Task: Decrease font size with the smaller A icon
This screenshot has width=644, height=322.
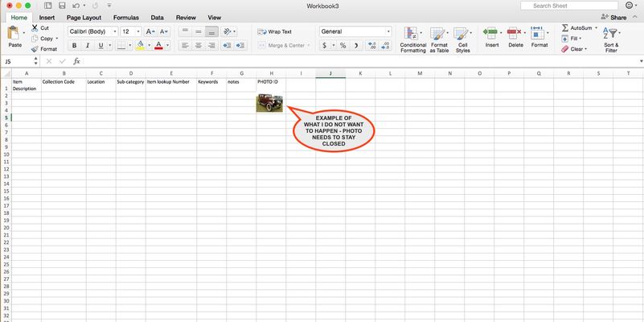Action: pyautogui.click(x=164, y=31)
